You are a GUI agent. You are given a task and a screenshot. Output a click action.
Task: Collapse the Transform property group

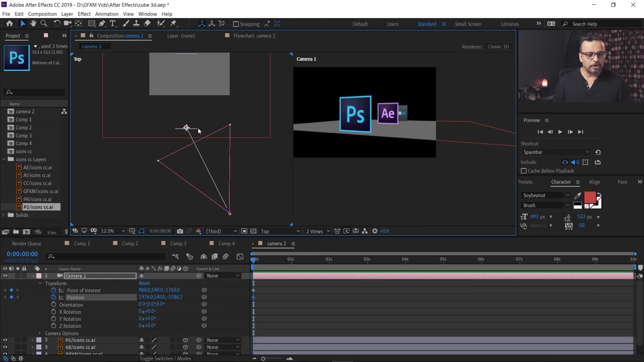point(40,284)
